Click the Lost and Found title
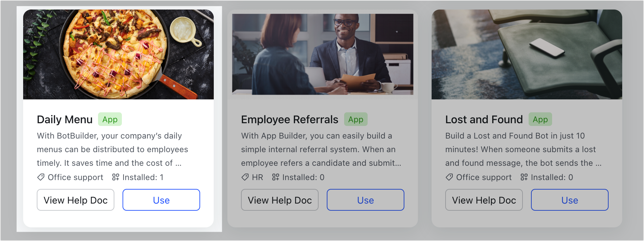Viewport: 644px width, 241px height. click(484, 119)
